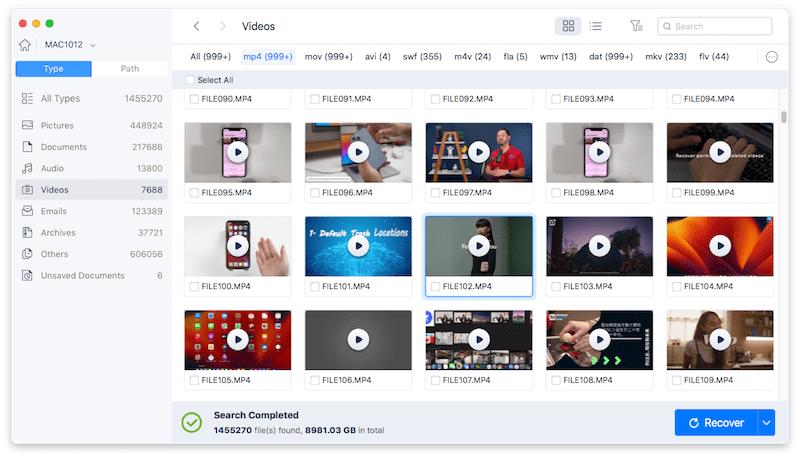This screenshot has width=800, height=458.
Task: Filter by mkv (233) format
Action: coord(666,57)
